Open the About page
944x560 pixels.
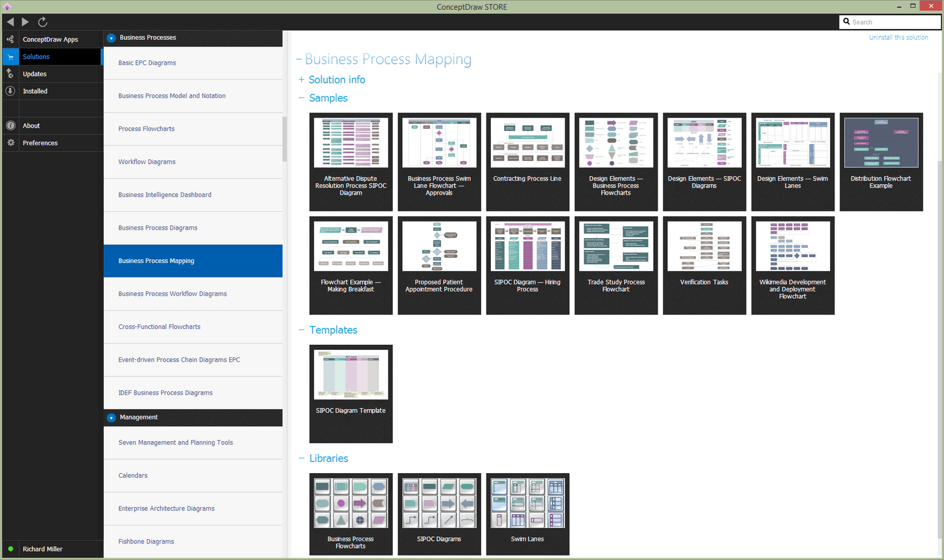[31, 126]
